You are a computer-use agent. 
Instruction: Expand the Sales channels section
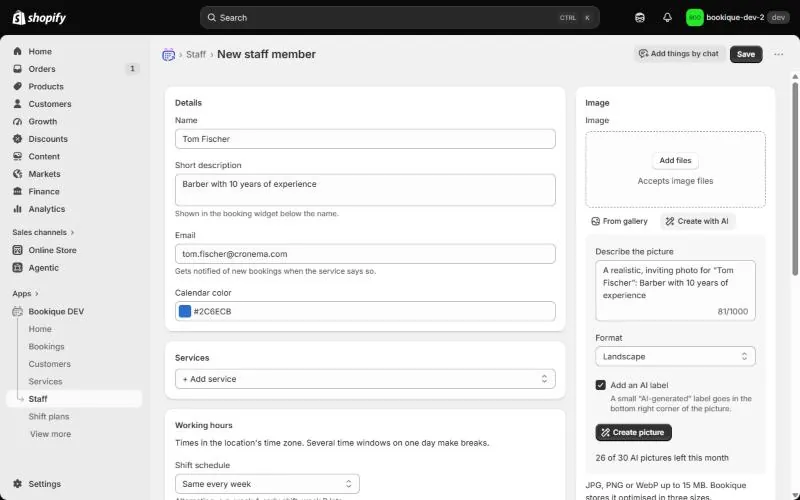coord(43,232)
